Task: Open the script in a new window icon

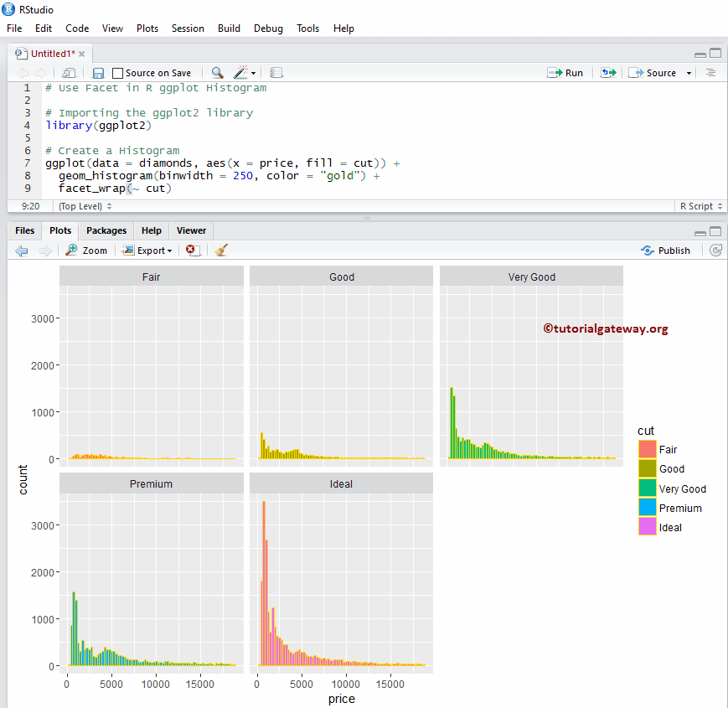Action: (x=69, y=72)
